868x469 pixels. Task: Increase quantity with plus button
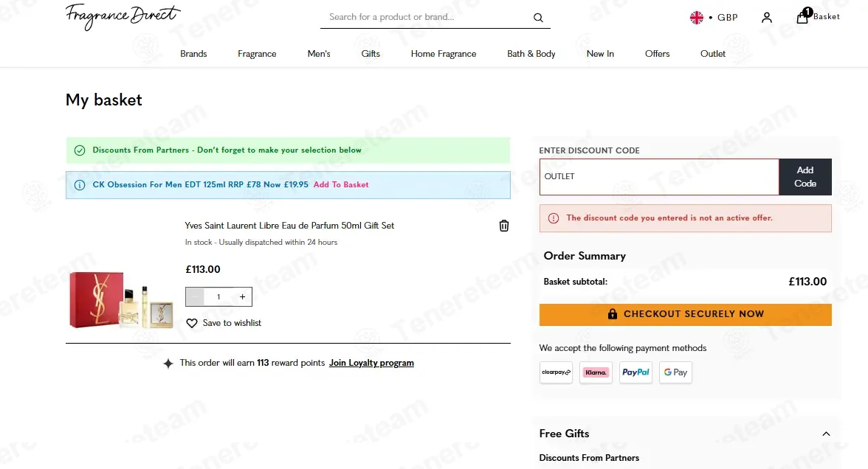[242, 297]
